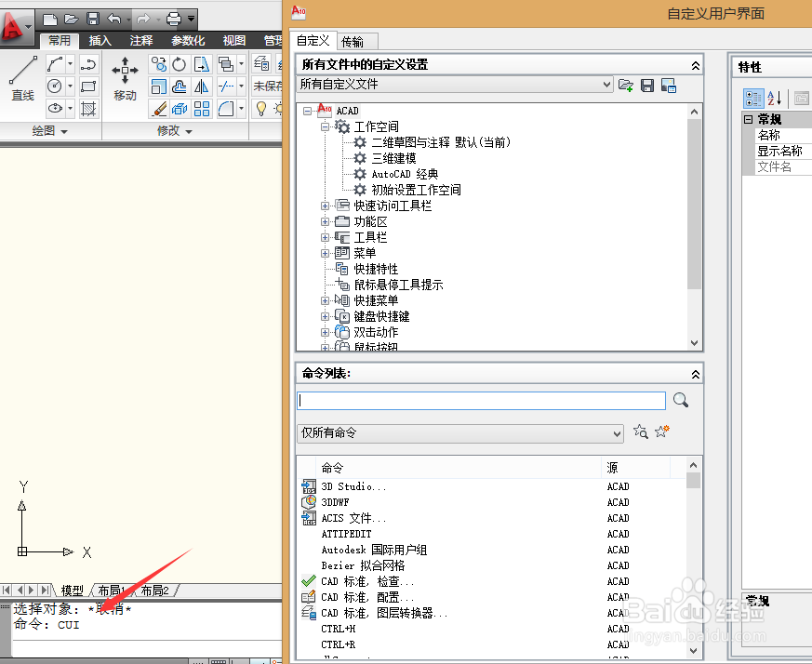Viewport: 812px width, 664px height.
Task: Select the erase tool
Action: coord(158,108)
